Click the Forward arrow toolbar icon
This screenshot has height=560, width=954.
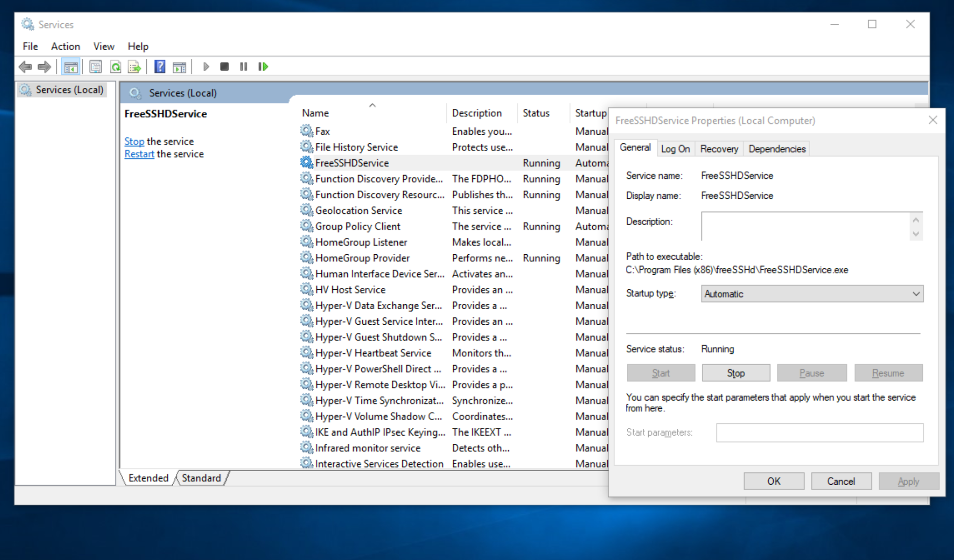point(44,67)
